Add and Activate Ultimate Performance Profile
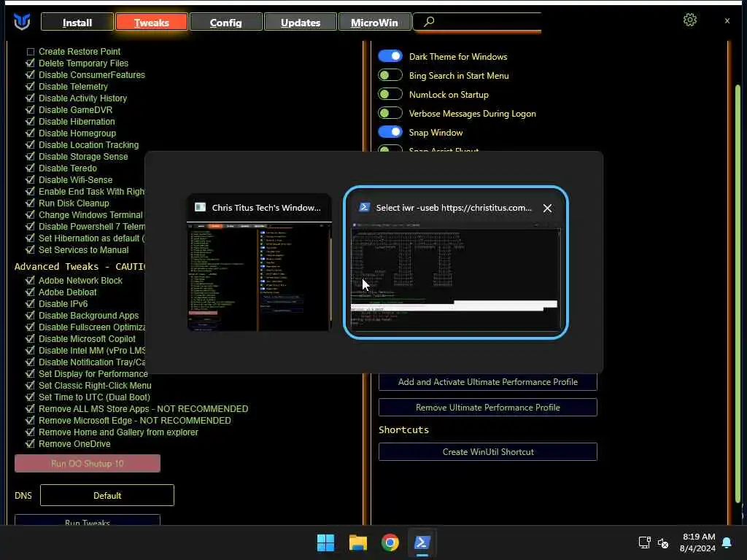The image size is (747, 560). 488,382
